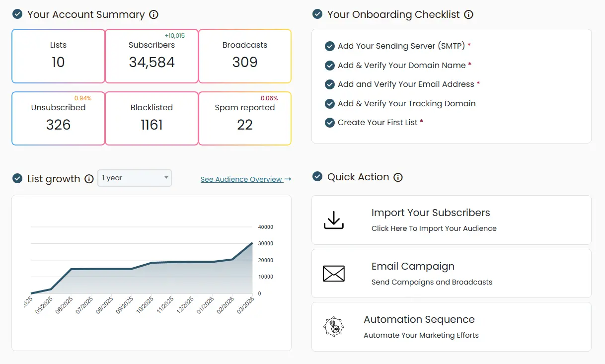Toggle the Add & Verify Your Domain Name checkmark
605x364 pixels.
pyautogui.click(x=329, y=66)
